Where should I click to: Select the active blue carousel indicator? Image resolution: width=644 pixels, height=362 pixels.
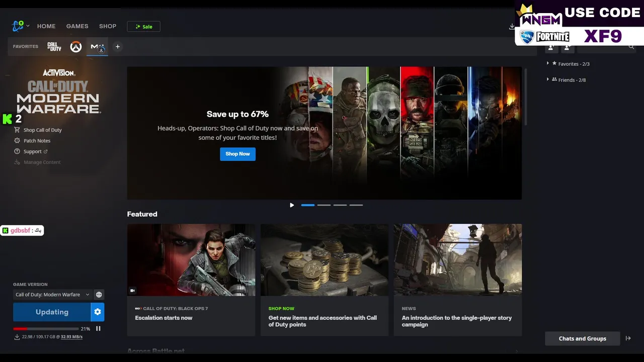pyautogui.click(x=308, y=205)
